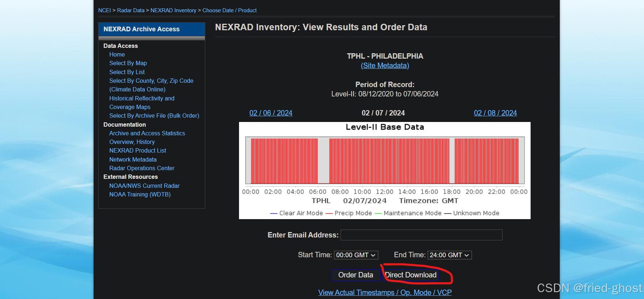Open Overview, History documentation link
Screen dimensions: 644x299
tap(132, 142)
